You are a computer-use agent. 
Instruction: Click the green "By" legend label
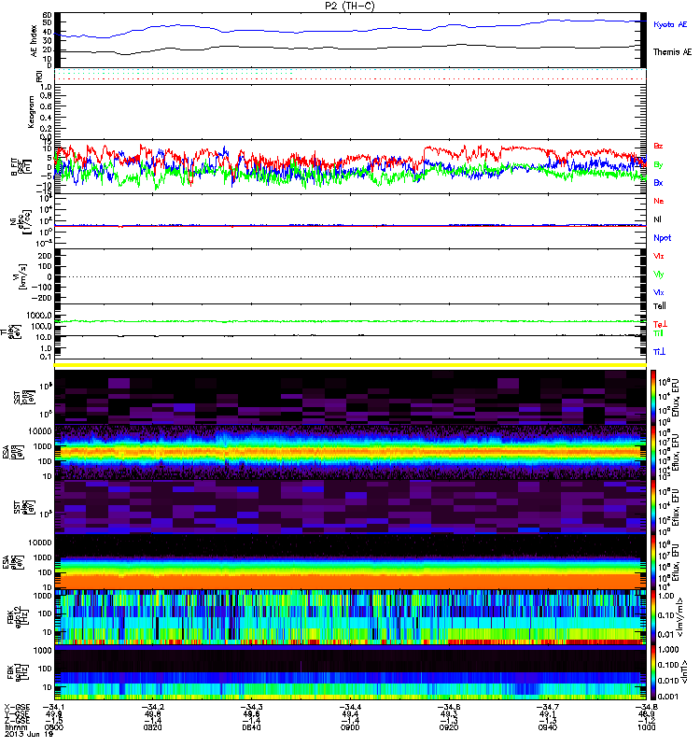[658, 165]
